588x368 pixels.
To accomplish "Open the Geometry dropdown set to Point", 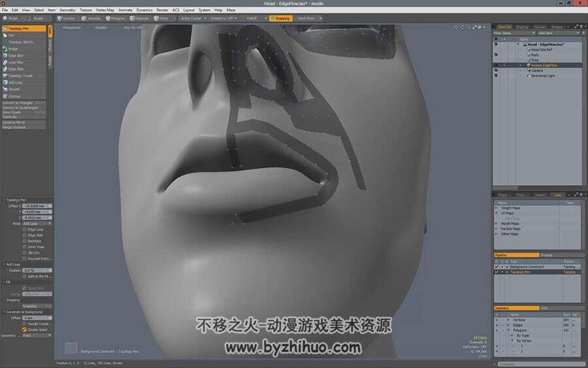I will point(37,336).
